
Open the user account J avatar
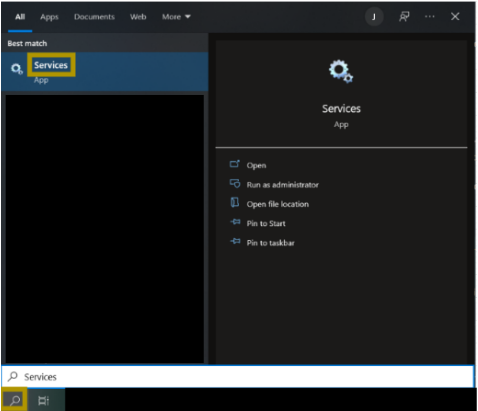(374, 17)
